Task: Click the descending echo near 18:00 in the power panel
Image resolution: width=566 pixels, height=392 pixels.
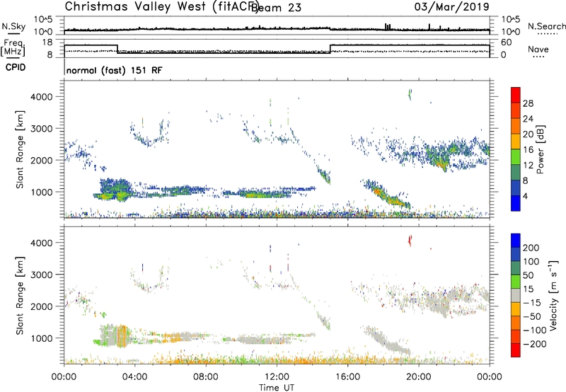Action: (x=388, y=195)
